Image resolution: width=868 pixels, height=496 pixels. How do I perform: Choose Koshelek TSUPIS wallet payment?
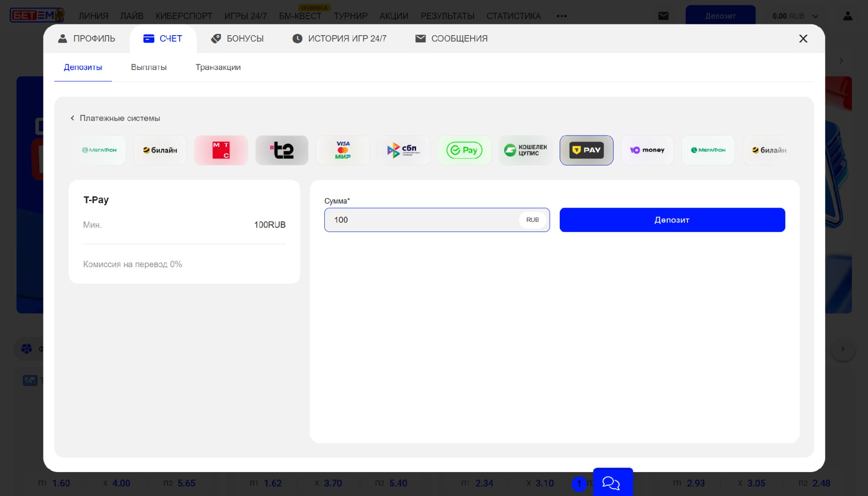point(525,150)
